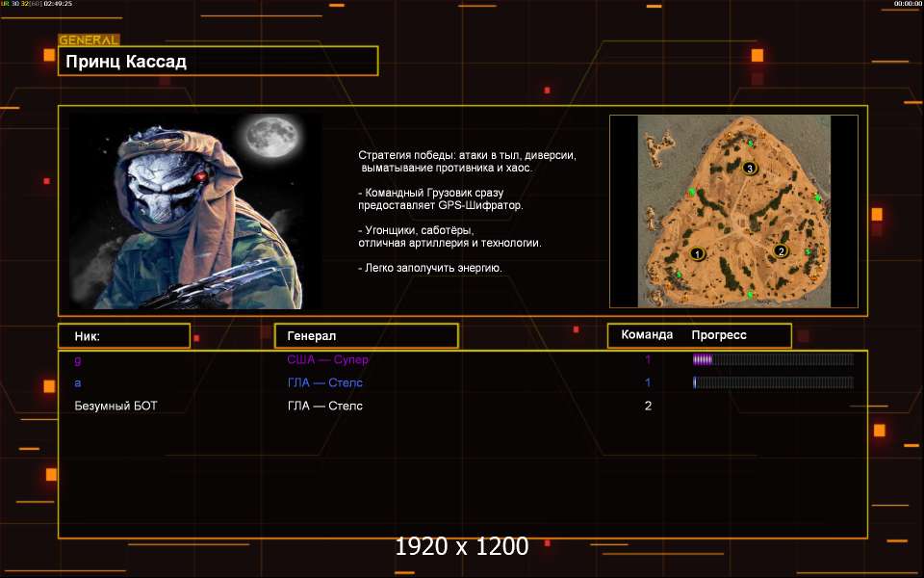This screenshot has height=578, width=924.
Task: Select the Прогресс column header
Action: 719,335
